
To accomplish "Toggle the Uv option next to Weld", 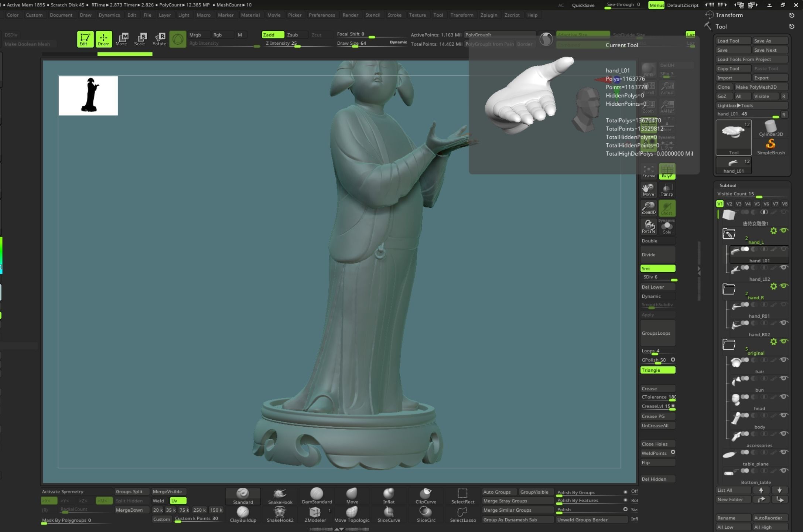I will click(x=178, y=501).
